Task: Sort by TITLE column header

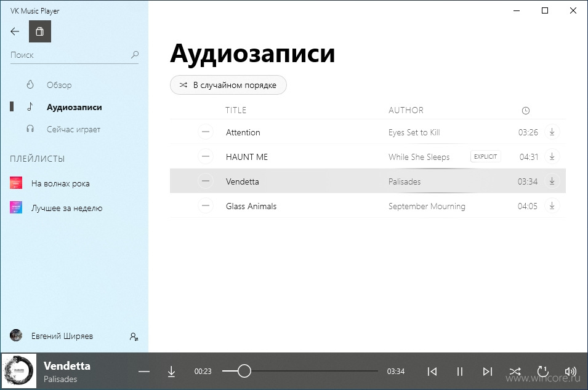Action: click(x=236, y=110)
